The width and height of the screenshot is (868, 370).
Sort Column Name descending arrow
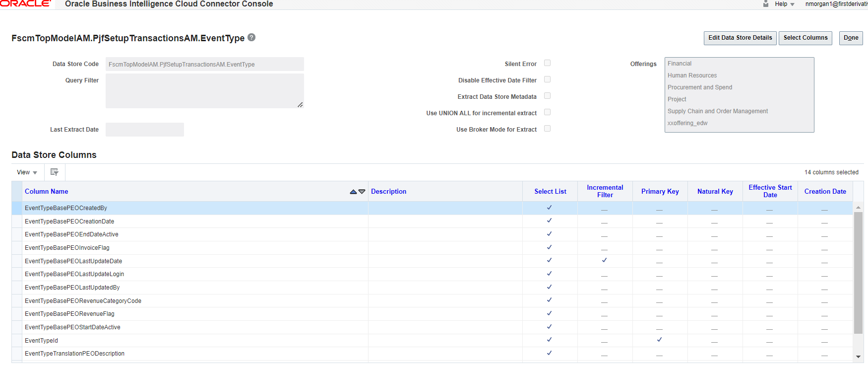coord(362,192)
